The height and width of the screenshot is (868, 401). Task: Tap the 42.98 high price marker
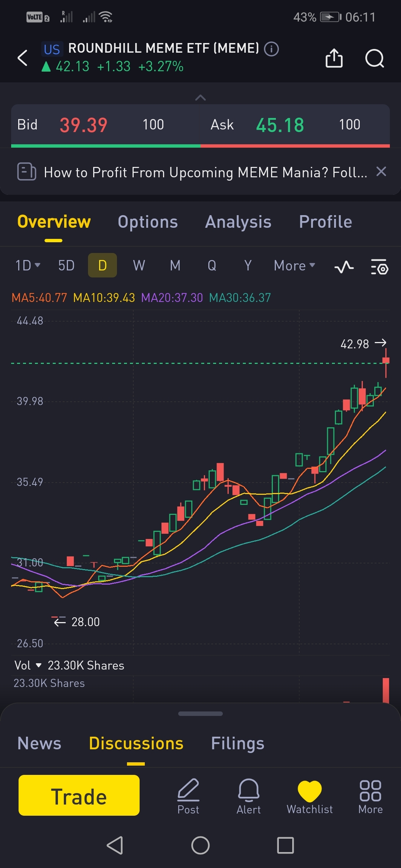pyautogui.click(x=363, y=344)
